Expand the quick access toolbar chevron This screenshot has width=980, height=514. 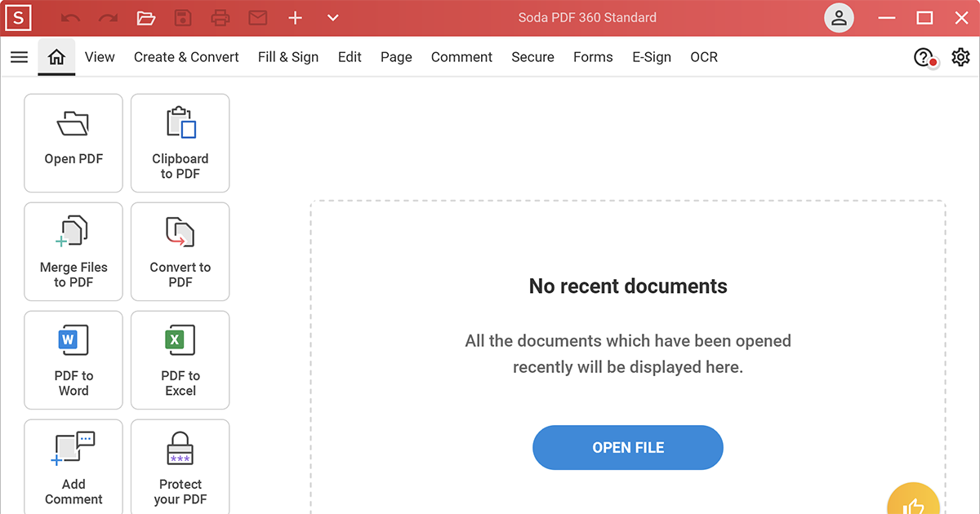pos(332,18)
